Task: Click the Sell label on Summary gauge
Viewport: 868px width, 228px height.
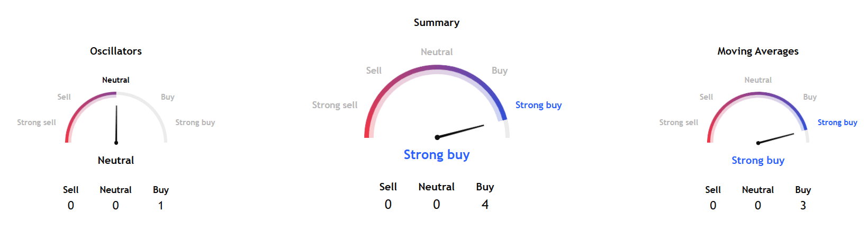Action: (374, 71)
